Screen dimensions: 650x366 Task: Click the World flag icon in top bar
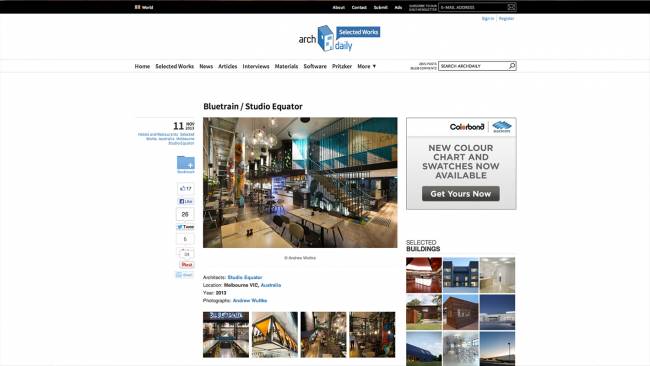(137, 7)
